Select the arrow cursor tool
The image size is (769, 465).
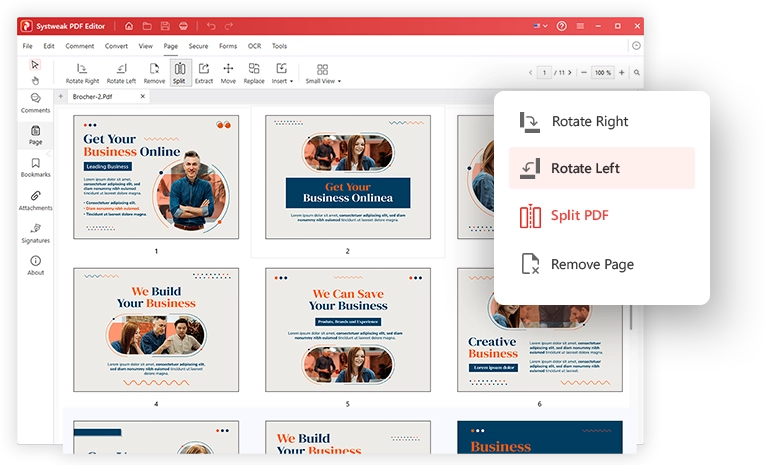click(x=35, y=65)
